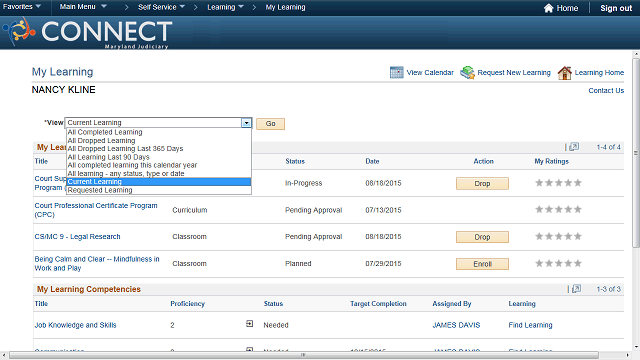Select All completed learning this calendar year
This screenshot has height=360, width=640.
(158, 165)
